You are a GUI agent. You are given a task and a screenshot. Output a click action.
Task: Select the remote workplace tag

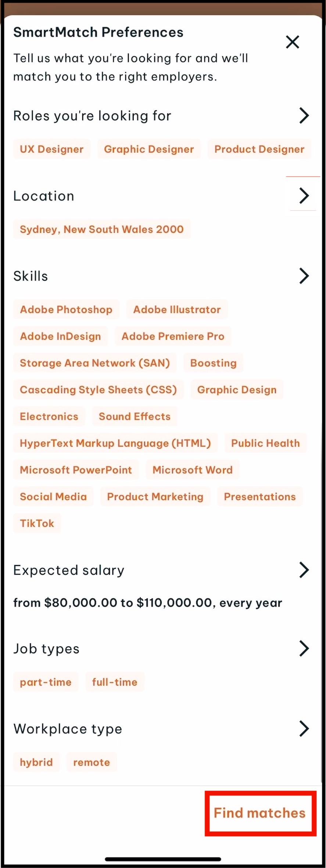pos(92,762)
